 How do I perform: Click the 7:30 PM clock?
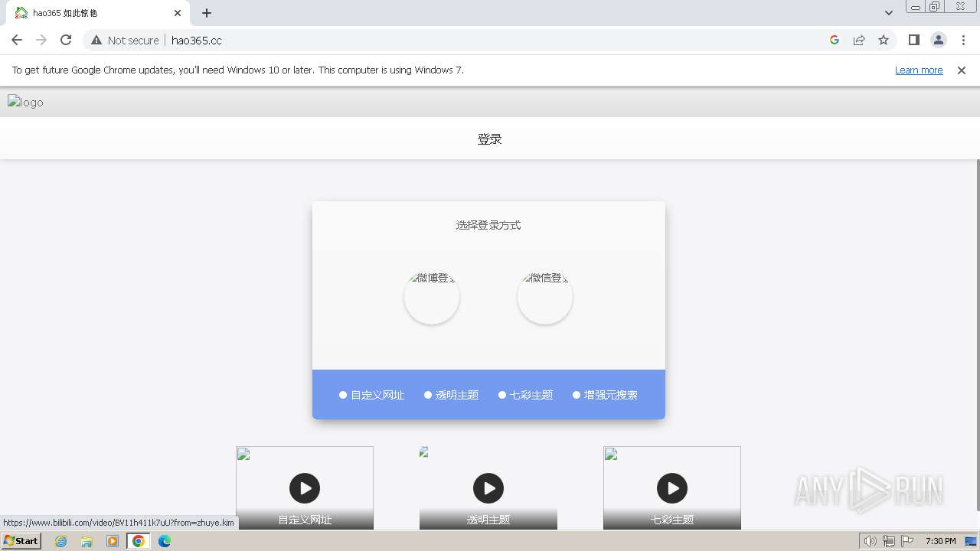[x=940, y=541]
